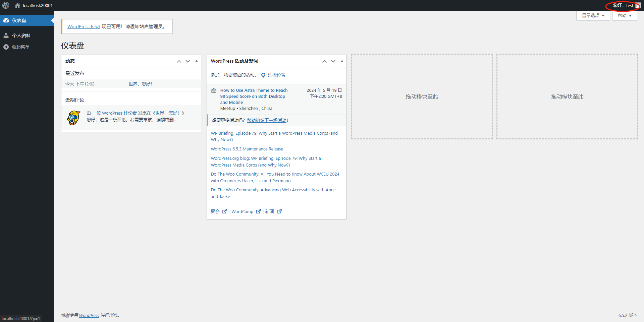644x322 pixels.
Task: Select 个人资料 in the sidebar menu
Action: 22,35
